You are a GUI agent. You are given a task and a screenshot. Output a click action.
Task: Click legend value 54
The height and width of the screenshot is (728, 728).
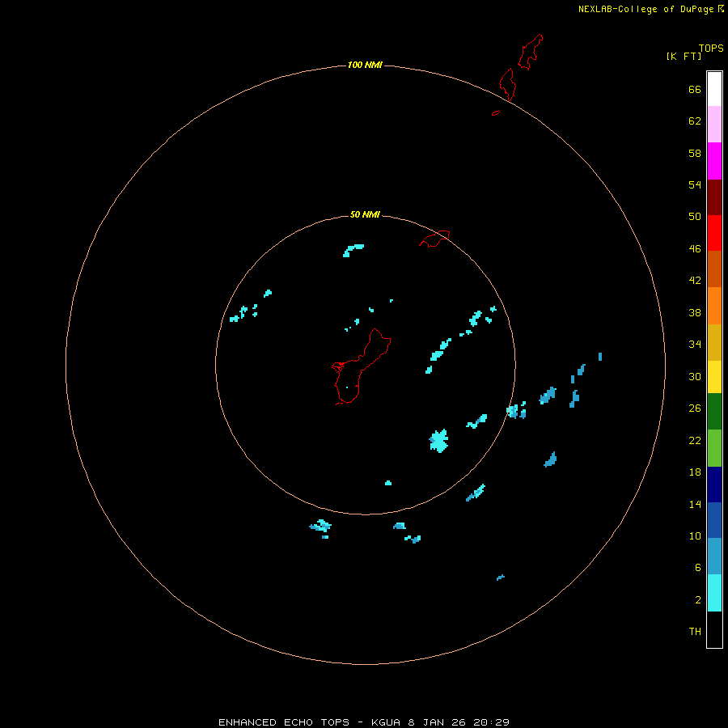(695, 184)
